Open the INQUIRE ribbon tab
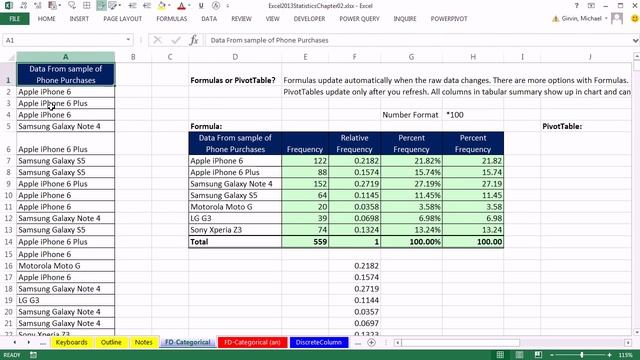 pos(405,19)
